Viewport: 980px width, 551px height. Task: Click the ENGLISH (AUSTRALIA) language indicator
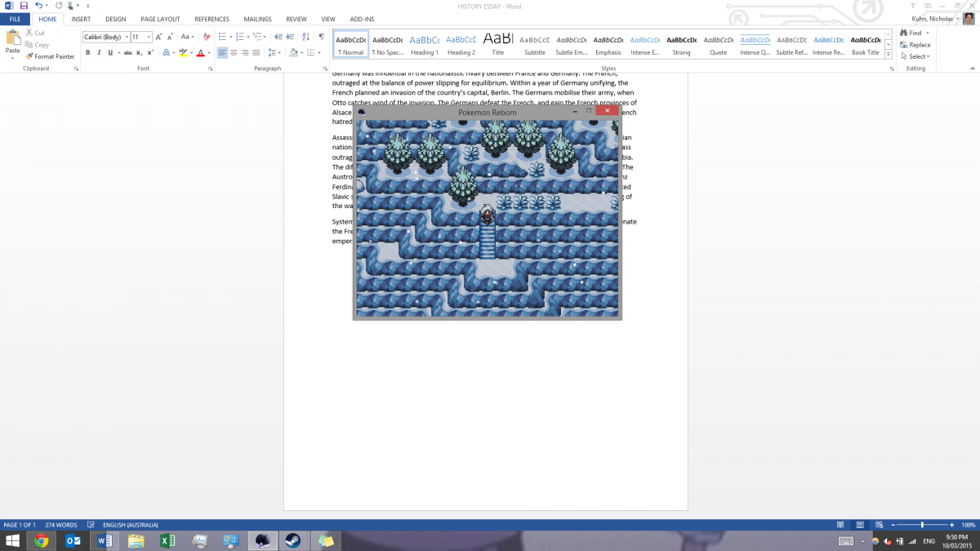[x=130, y=525]
